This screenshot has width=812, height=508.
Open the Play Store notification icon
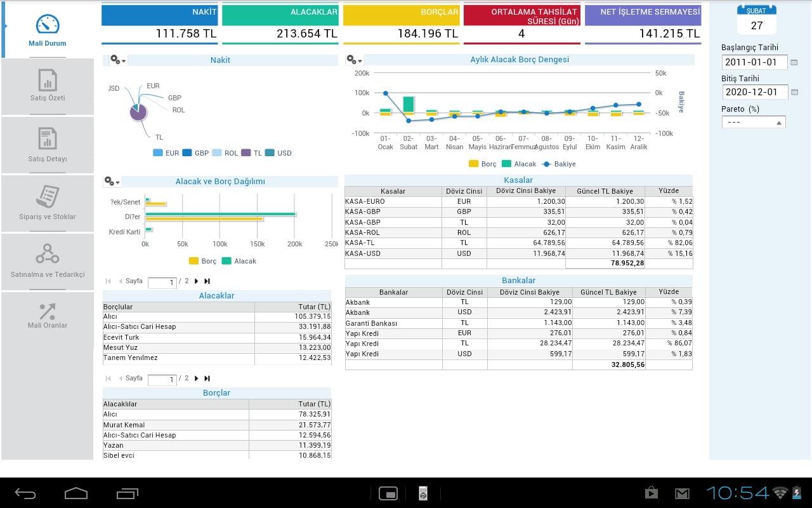pyautogui.click(x=651, y=493)
